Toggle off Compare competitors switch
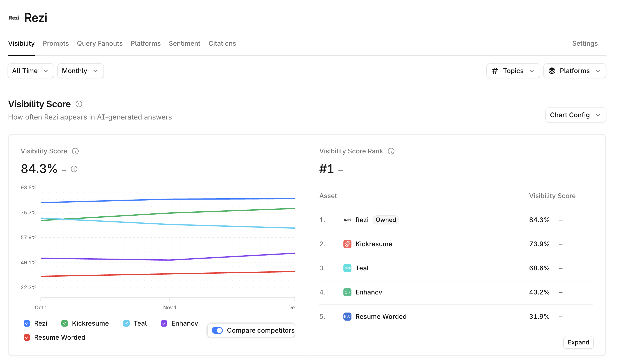618x364 pixels. click(x=217, y=330)
